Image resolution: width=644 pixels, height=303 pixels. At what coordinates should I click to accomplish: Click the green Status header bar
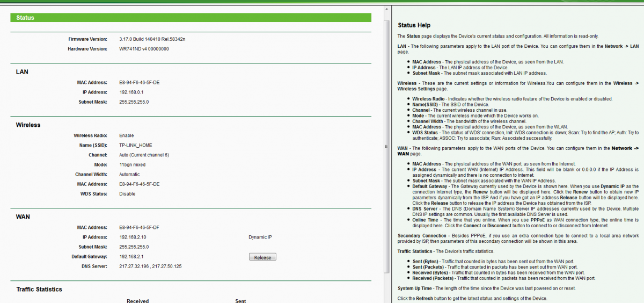tap(191, 18)
